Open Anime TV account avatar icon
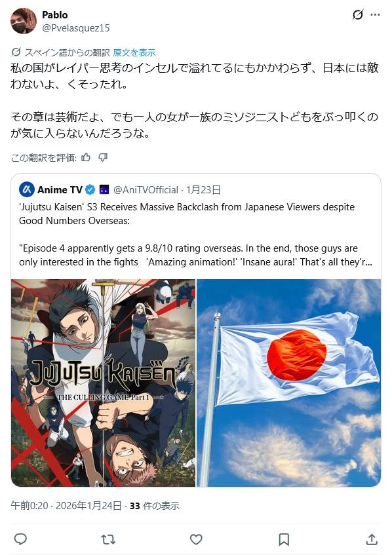This screenshot has width=392, height=555. 27,190
